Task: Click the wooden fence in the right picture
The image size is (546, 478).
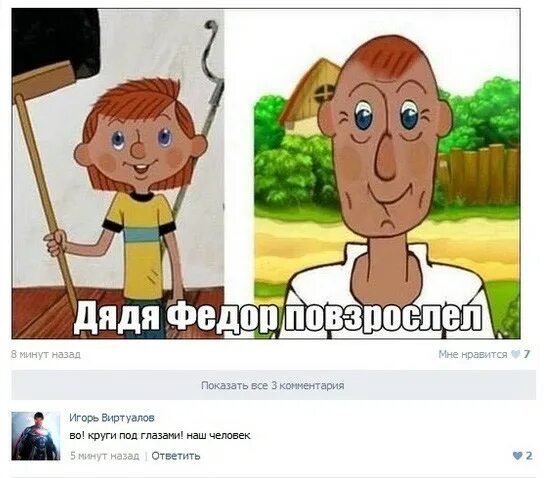Action: [x=479, y=176]
